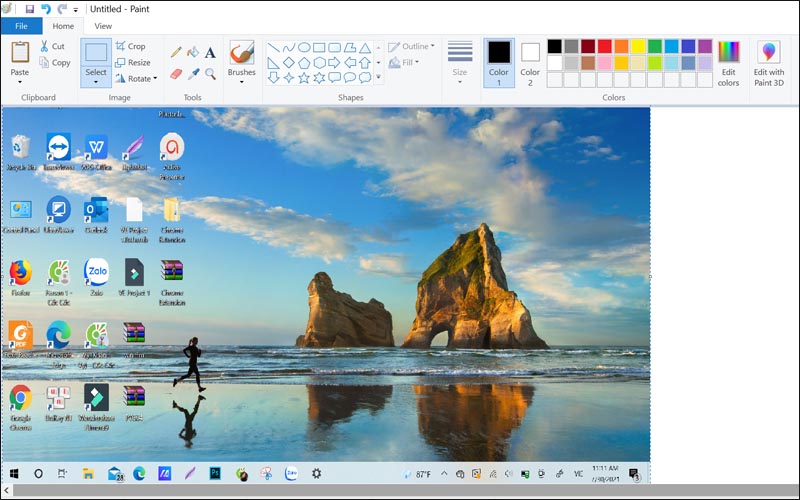The height and width of the screenshot is (500, 800).
Task: Toggle Color 2 as active color
Action: (530, 60)
